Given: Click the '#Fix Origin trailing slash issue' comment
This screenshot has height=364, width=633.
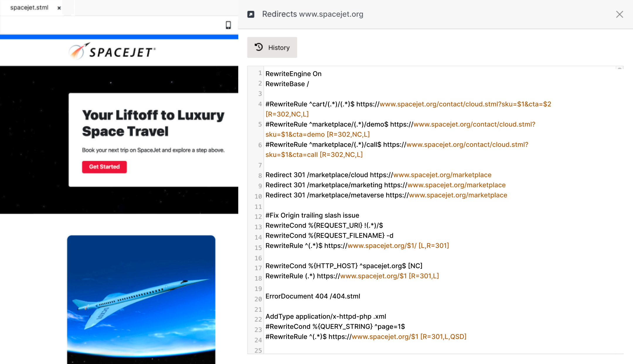Looking at the screenshot, I should click(x=312, y=215).
